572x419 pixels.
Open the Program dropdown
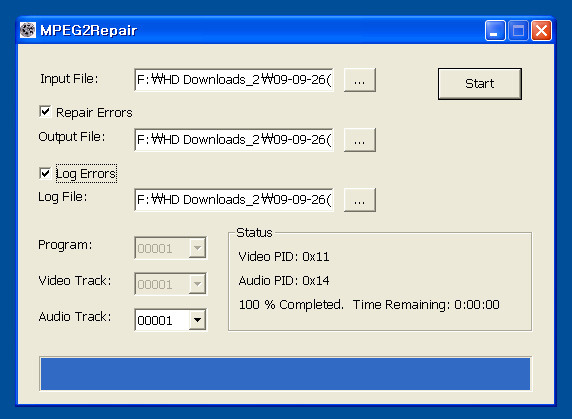197,248
